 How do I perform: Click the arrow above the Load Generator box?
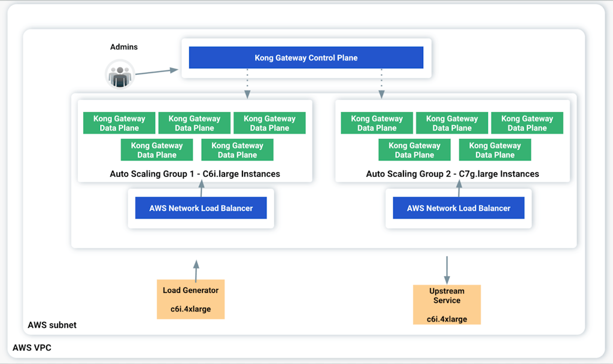coord(195,270)
